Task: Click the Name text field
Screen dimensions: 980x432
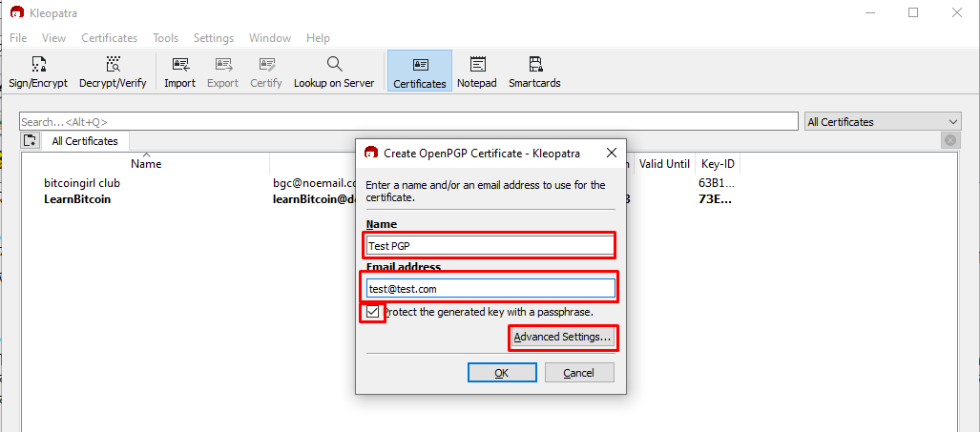Action: click(x=490, y=245)
